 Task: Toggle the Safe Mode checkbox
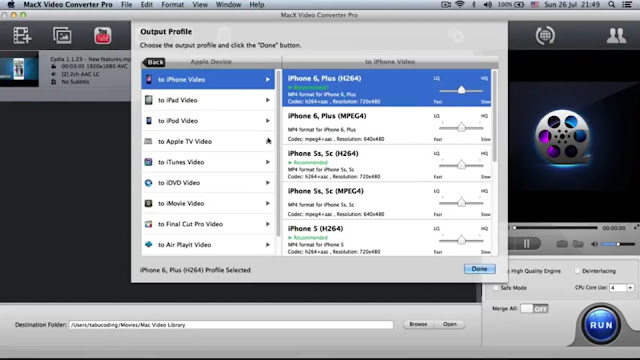(496, 288)
